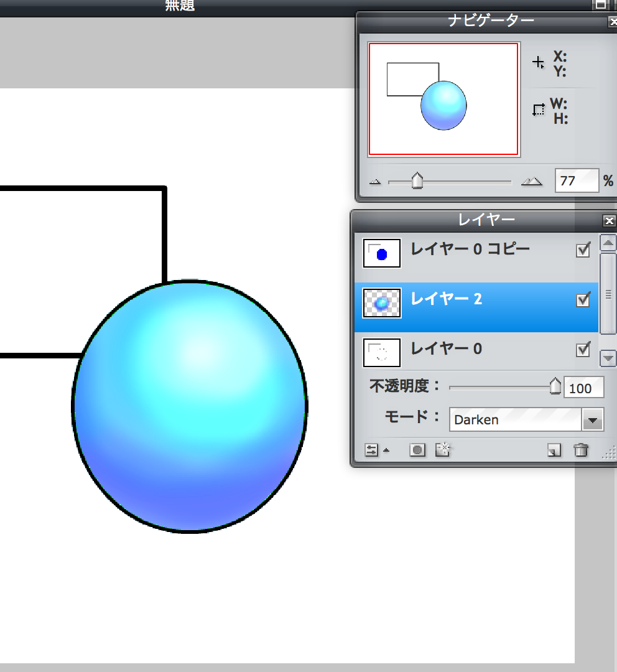Click the 無題 document title

tap(180, 5)
